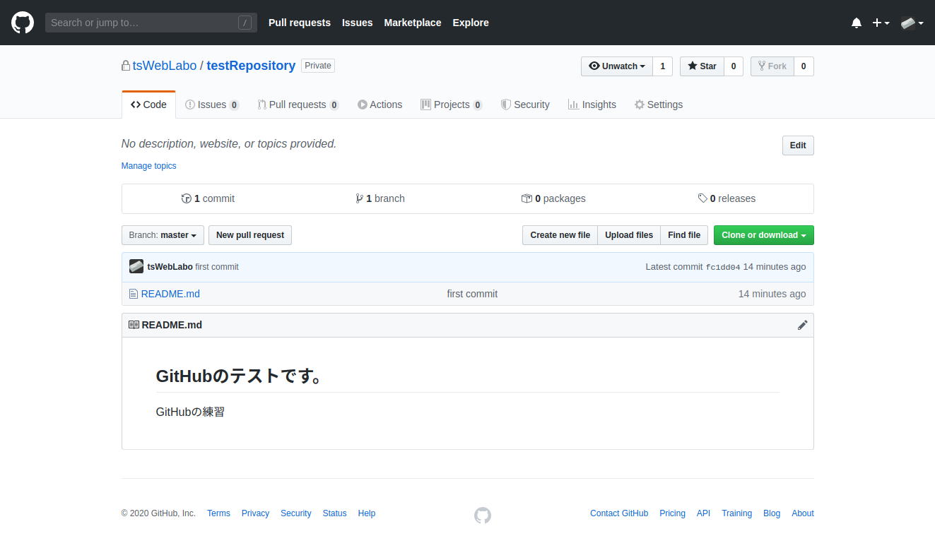This screenshot has height=560, width=935.
Task: Open testRepository repository link
Action: (x=251, y=66)
